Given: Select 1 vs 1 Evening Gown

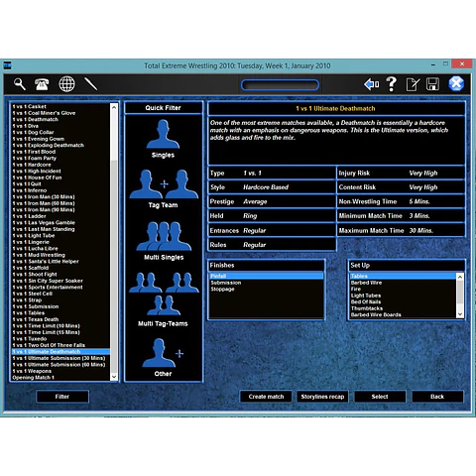Looking at the screenshot, I should pos(60,139).
